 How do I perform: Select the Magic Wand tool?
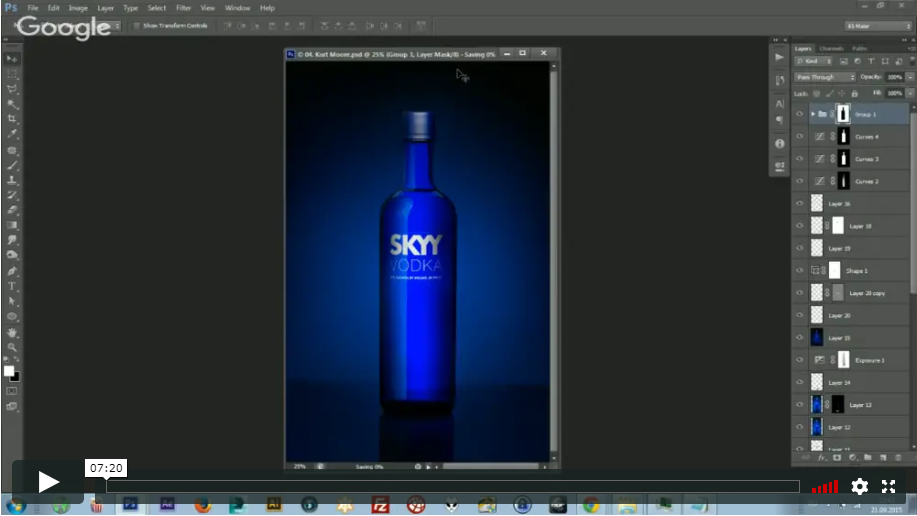(12, 104)
